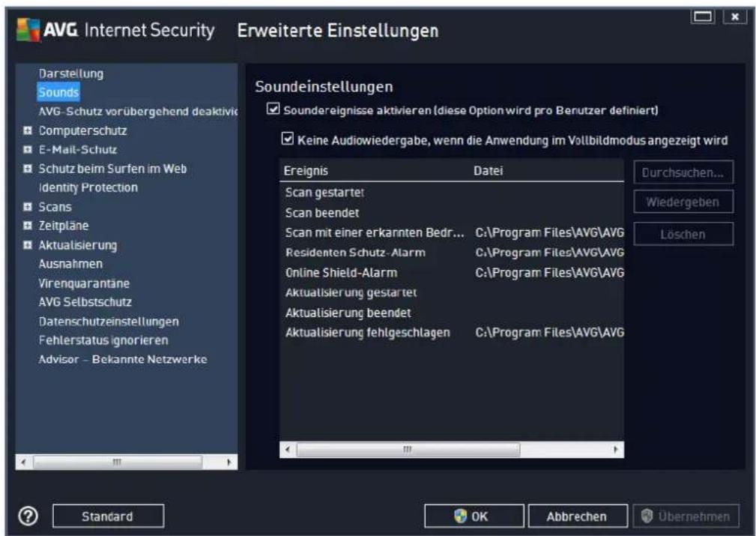Click the AVG logo icon
Screen dimensions: 756x536
(x=28, y=30)
